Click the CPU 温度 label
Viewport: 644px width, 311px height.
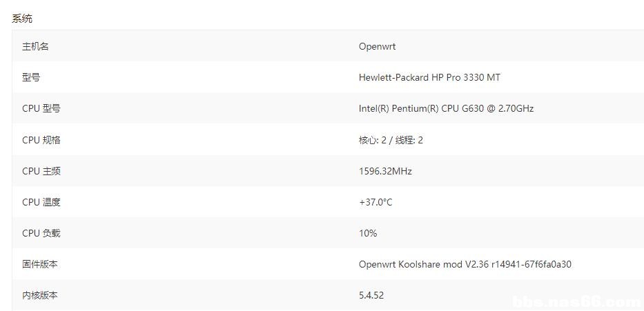(x=41, y=202)
